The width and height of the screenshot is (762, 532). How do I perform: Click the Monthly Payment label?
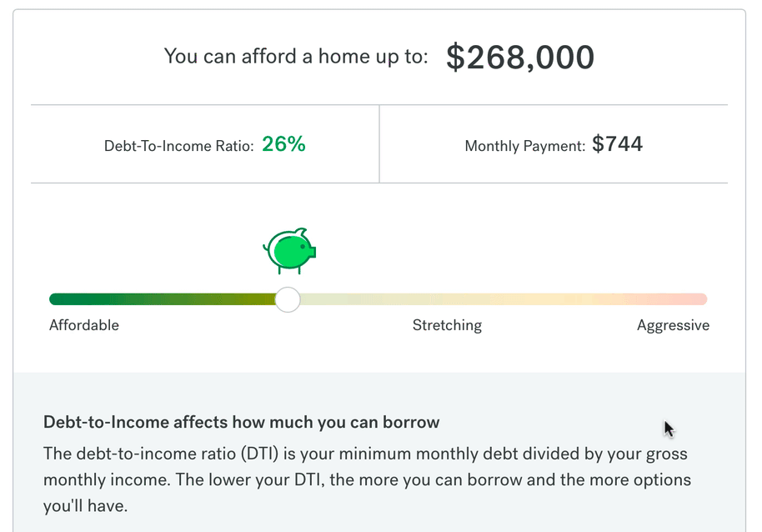pyautogui.click(x=525, y=146)
